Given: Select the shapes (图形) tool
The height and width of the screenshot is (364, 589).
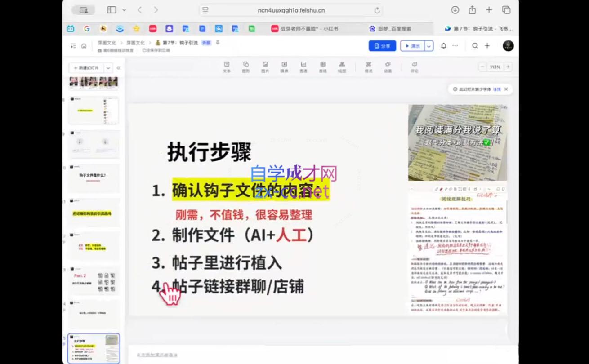Looking at the screenshot, I should click(246, 67).
